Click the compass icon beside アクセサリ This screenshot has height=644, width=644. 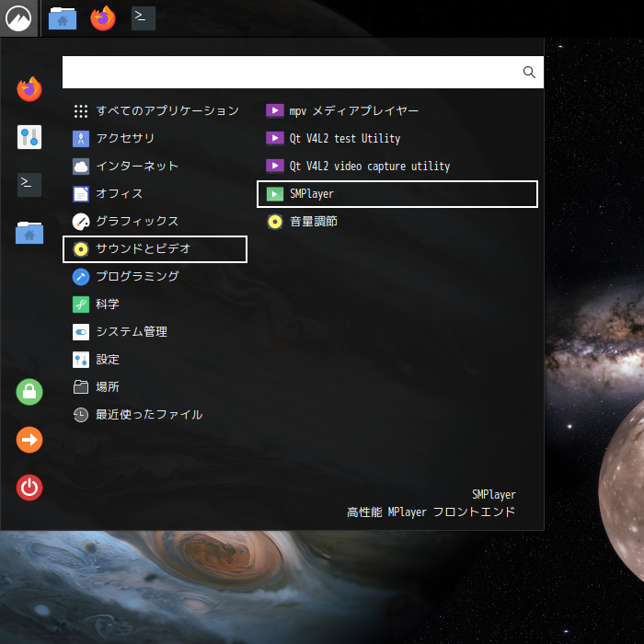tap(81, 138)
